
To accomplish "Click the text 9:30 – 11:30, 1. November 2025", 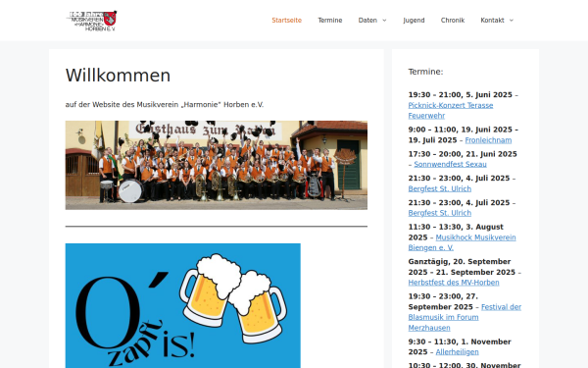I will pos(460,346).
